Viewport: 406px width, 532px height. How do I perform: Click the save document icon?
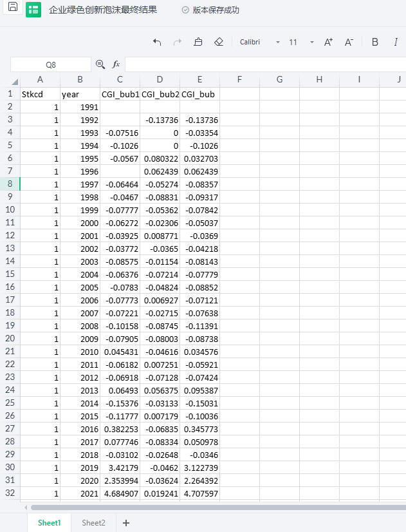coord(13,6)
